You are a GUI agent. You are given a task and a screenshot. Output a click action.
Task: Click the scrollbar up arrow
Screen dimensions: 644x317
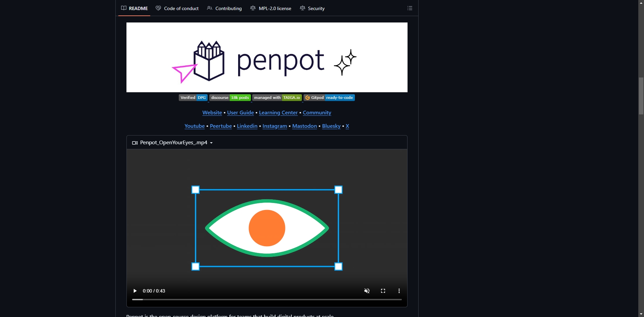pyautogui.click(x=641, y=2)
